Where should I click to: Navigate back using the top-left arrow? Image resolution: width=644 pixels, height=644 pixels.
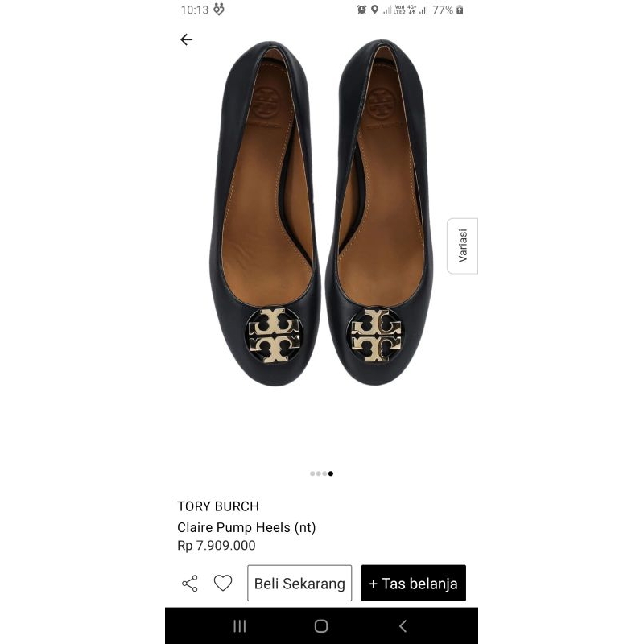(186, 39)
